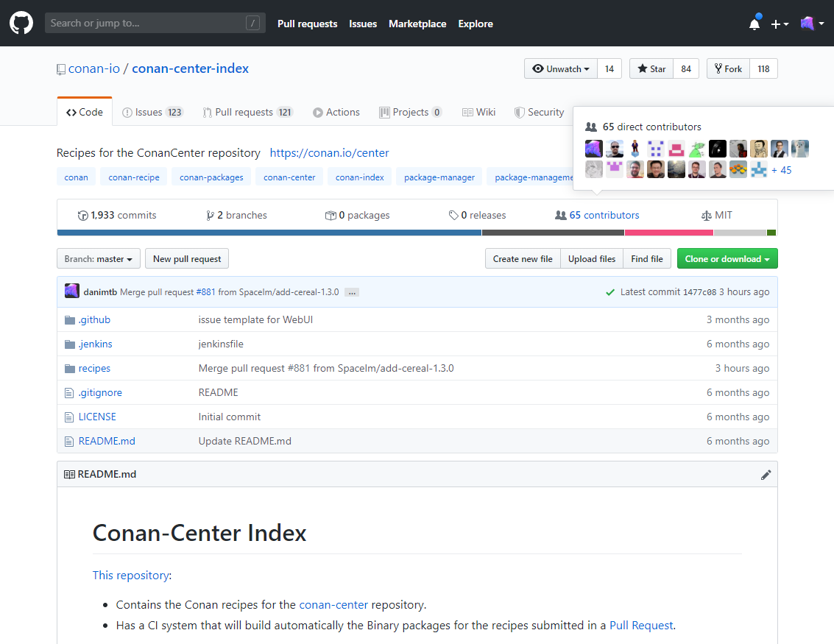Click the search or jump to field
The image size is (834, 644).
click(155, 23)
